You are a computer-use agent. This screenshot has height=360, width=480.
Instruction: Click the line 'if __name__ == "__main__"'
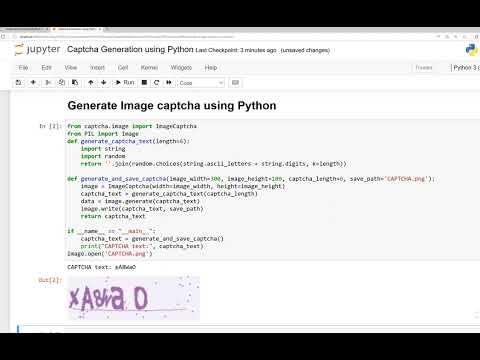pyautogui.click(x=111, y=231)
